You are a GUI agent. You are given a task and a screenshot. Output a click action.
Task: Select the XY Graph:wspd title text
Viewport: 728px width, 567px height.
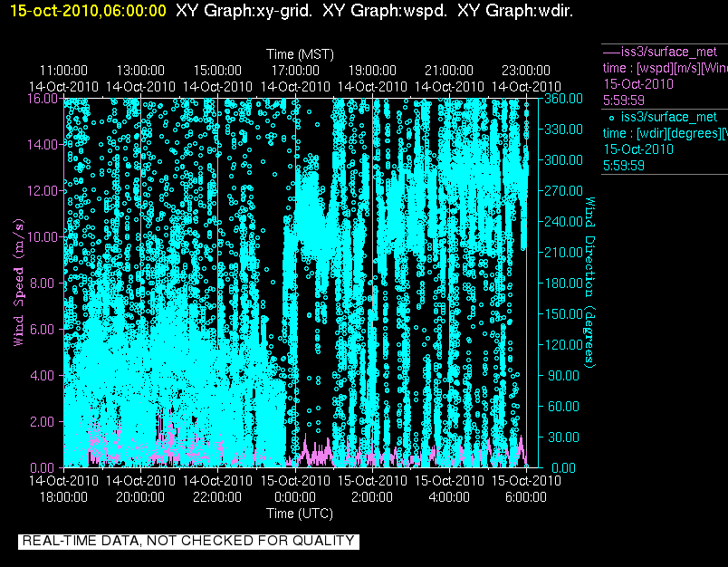point(385,11)
